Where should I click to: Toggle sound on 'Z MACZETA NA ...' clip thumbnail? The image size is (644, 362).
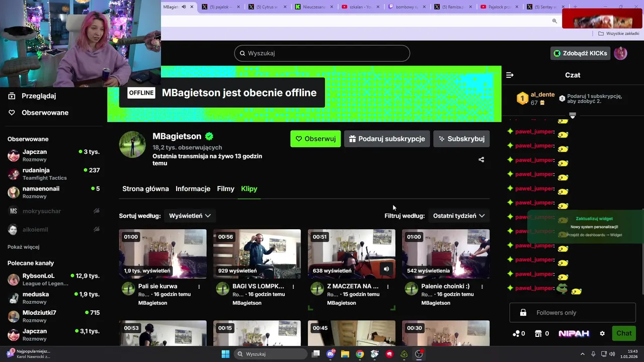[x=386, y=269]
